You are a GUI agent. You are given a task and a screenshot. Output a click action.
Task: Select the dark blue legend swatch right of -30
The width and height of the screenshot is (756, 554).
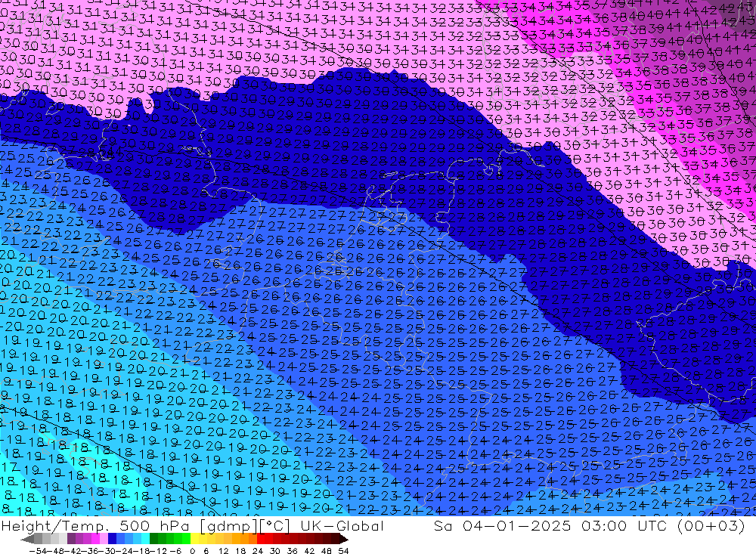[112, 538]
